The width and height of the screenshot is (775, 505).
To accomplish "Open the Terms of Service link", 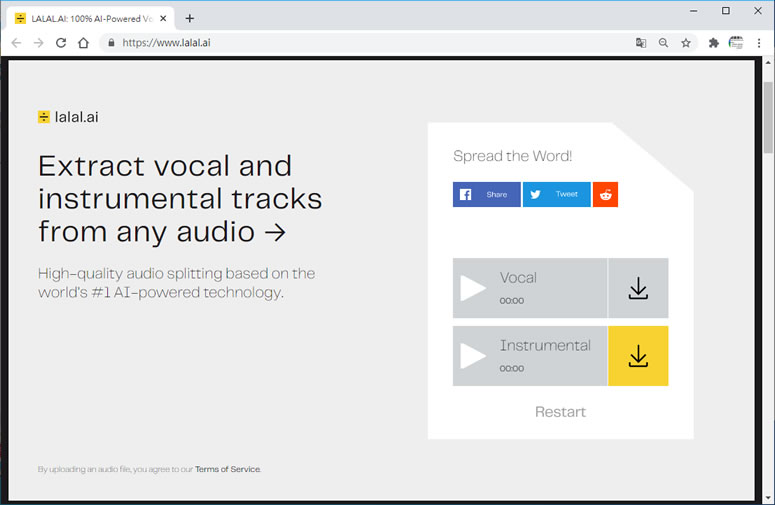I will tap(227, 469).
